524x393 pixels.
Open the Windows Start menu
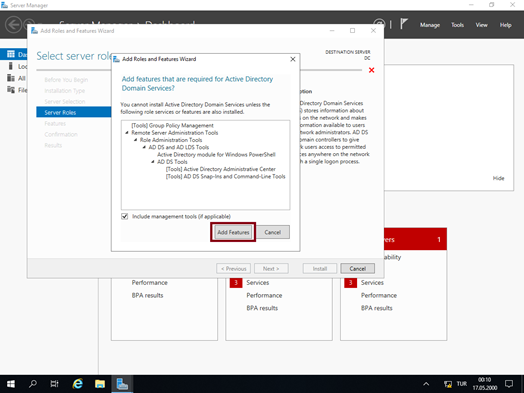11,384
